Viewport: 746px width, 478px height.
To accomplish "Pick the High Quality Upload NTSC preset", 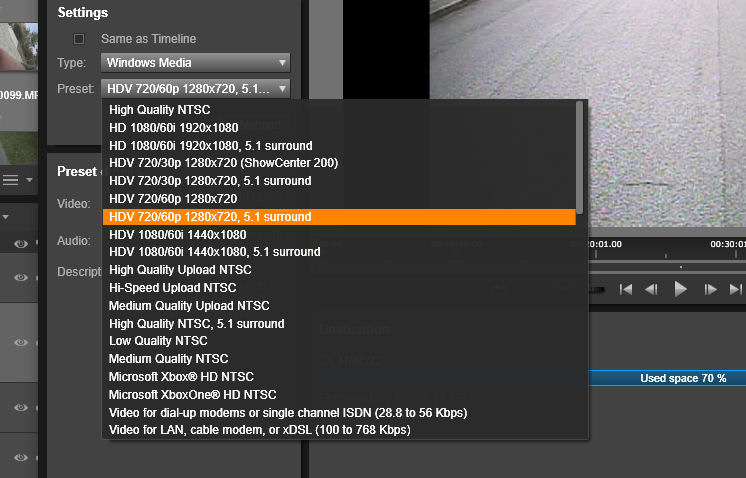I will pos(180,270).
